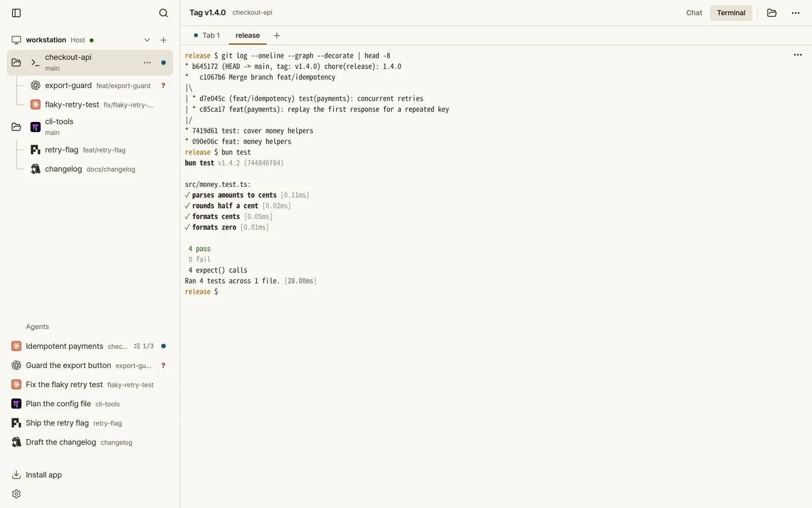Click the cli-tools folder icon
The image size is (812, 508).
pyautogui.click(x=16, y=127)
